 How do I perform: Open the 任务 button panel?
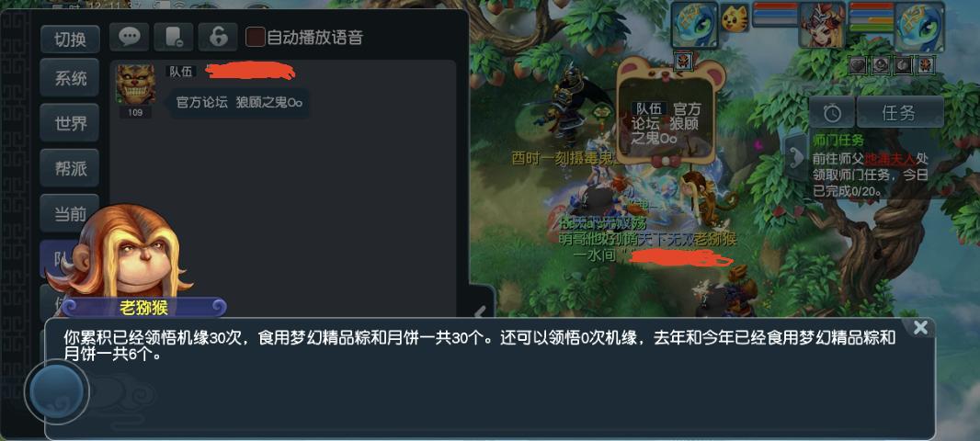click(x=900, y=113)
